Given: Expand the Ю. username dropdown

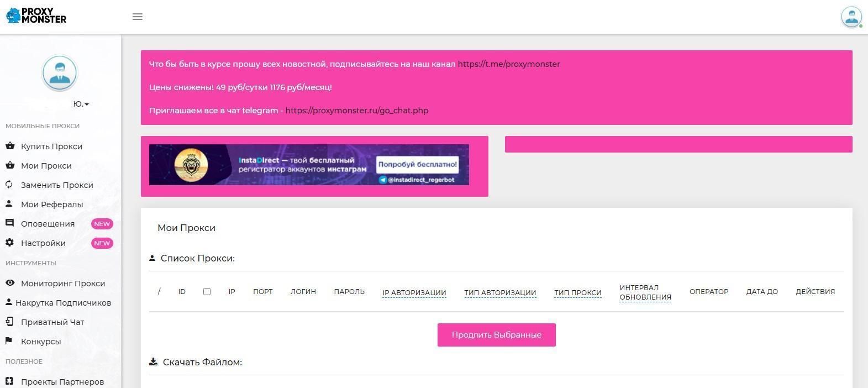Looking at the screenshot, I should [x=81, y=104].
